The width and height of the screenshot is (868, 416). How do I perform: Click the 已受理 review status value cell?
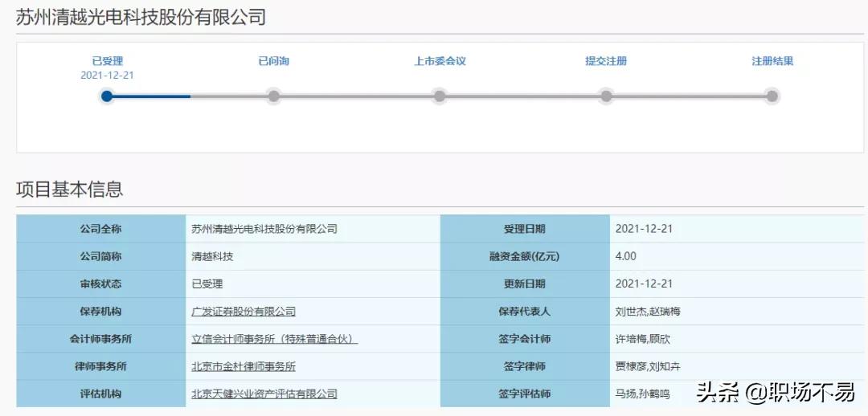[313, 283]
